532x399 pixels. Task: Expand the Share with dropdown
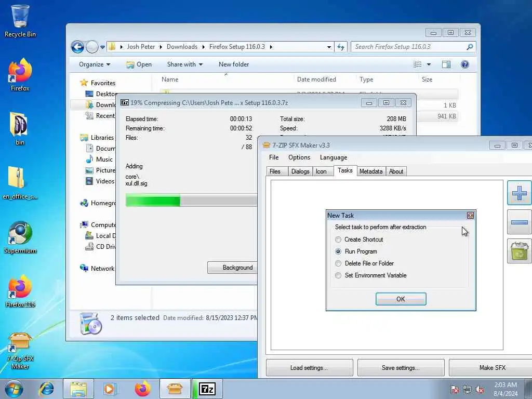[185, 64]
